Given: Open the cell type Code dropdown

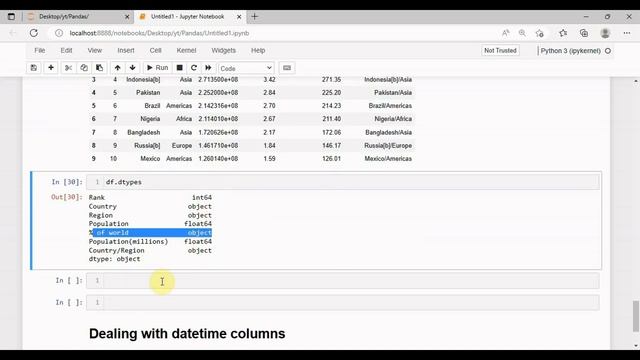Looking at the screenshot, I should click(x=246, y=68).
